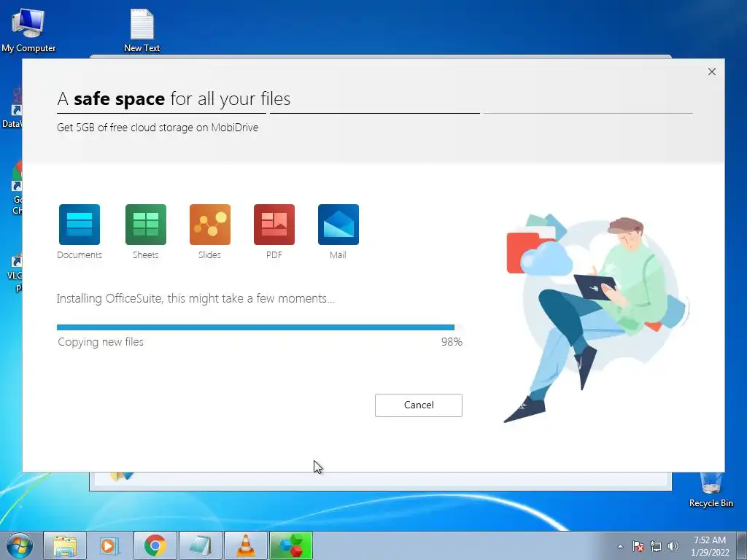Select the New Text file on desktop
747x560 pixels.
click(142, 30)
